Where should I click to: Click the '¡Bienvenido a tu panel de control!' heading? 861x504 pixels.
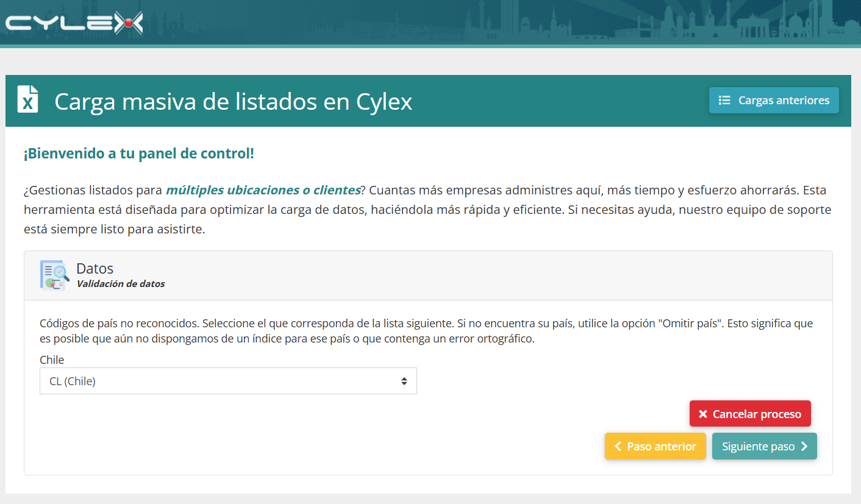139,154
